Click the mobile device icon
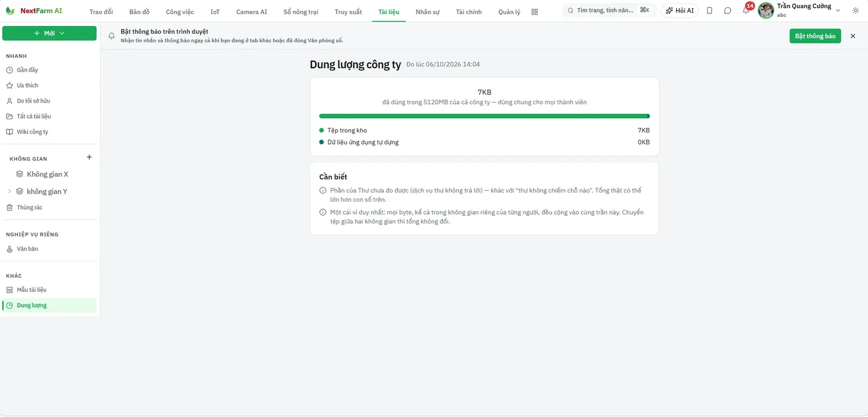The height and width of the screenshot is (417, 868). tap(709, 10)
